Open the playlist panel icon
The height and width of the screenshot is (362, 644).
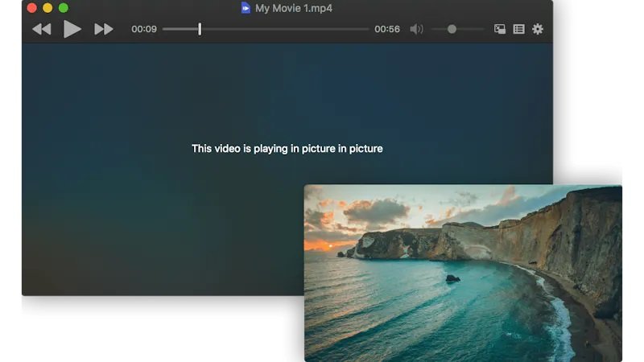518,29
